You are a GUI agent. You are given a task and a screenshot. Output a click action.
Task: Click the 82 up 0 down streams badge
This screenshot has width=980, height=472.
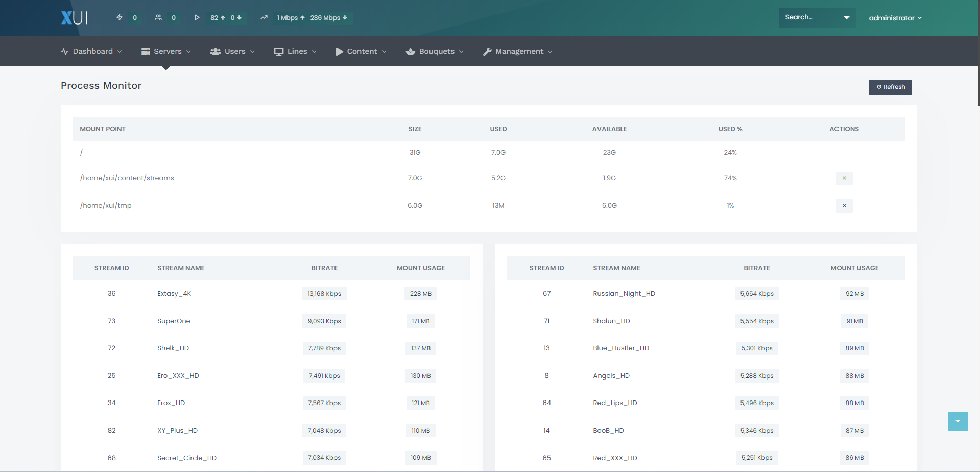point(226,18)
